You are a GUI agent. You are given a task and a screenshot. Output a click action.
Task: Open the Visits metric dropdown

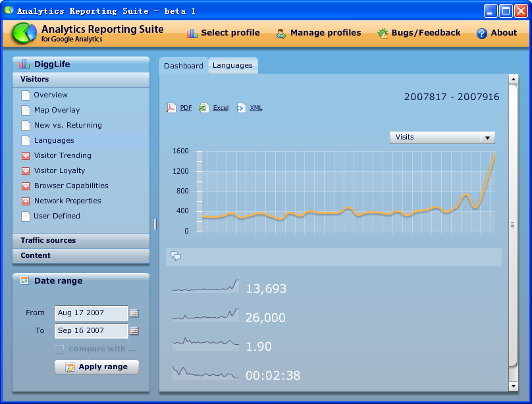(442, 138)
